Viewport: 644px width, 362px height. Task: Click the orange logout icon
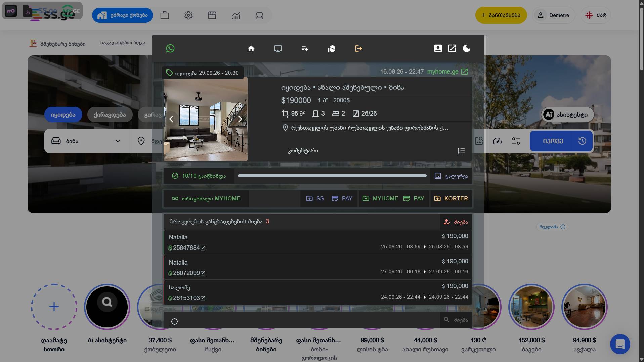tap(358, 49)
